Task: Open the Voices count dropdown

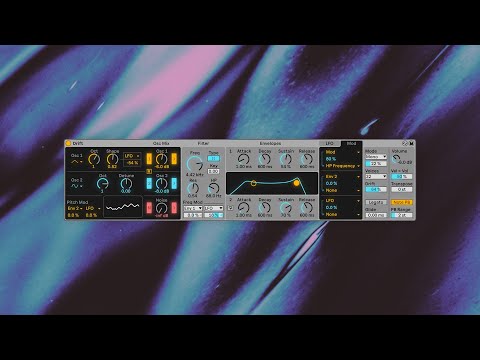Action: coord(376,176)
